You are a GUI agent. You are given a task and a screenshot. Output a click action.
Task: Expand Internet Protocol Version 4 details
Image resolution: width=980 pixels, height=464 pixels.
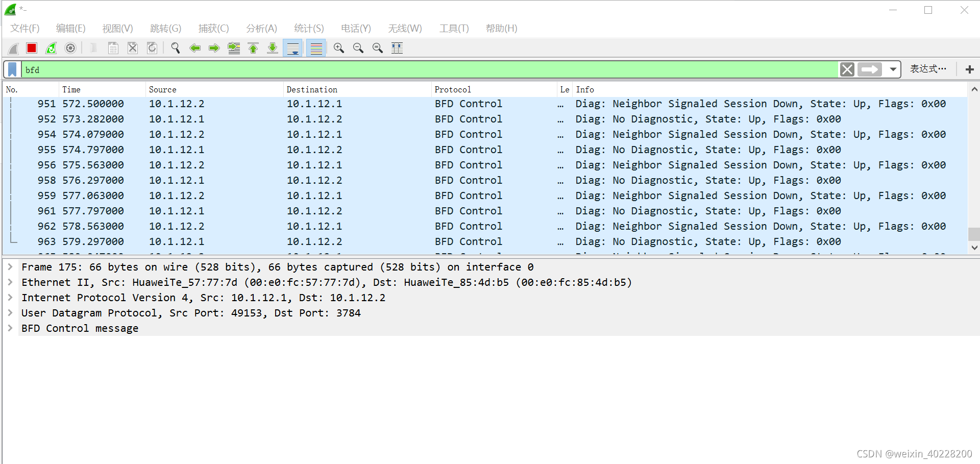10,298
